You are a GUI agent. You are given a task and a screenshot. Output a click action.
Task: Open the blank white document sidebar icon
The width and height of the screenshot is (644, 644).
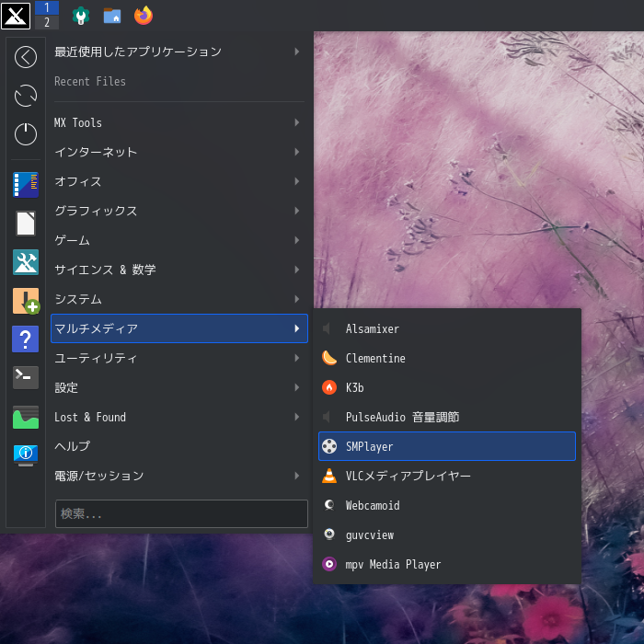(x=26, y=224)
